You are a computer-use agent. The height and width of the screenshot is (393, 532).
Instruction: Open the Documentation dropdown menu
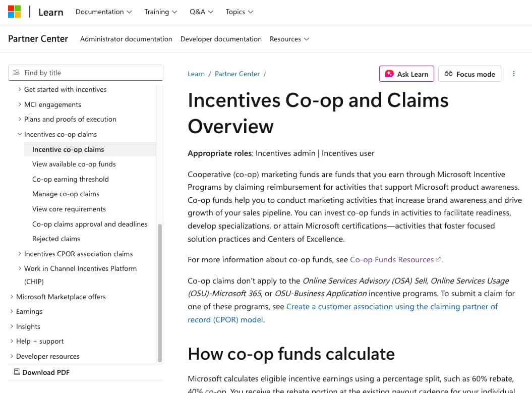[x=103, y=12]
